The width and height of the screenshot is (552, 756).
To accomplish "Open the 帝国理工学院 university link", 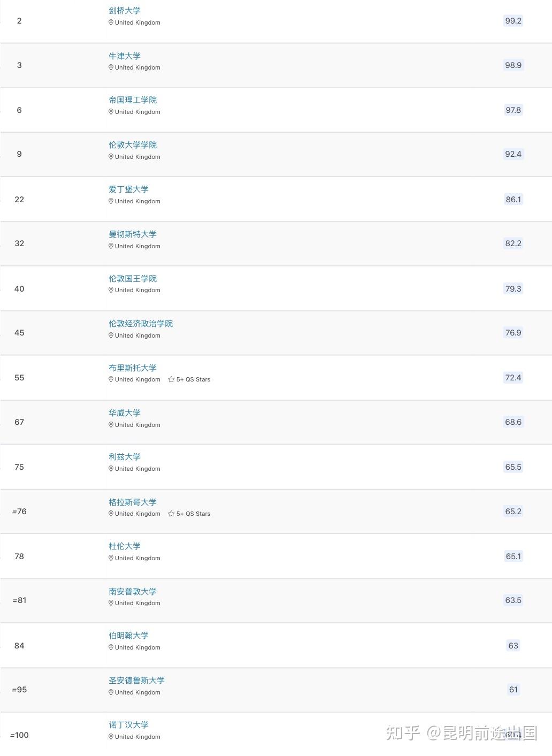I will click(x=133, y=100).
